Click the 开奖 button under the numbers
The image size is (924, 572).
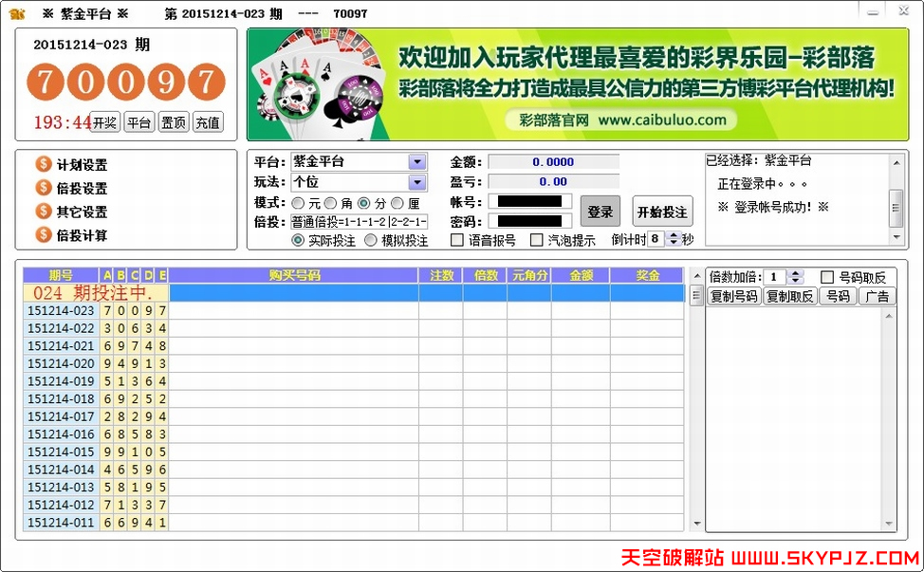[x=105, y=122]
